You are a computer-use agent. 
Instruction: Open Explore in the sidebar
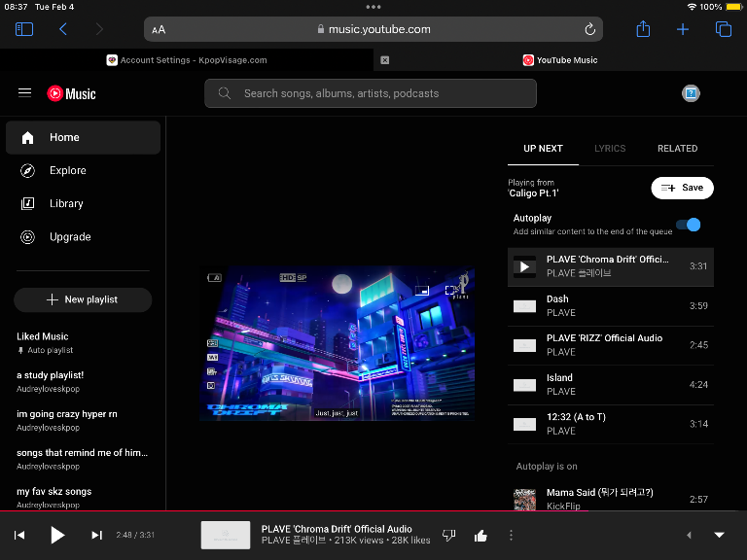83,170
